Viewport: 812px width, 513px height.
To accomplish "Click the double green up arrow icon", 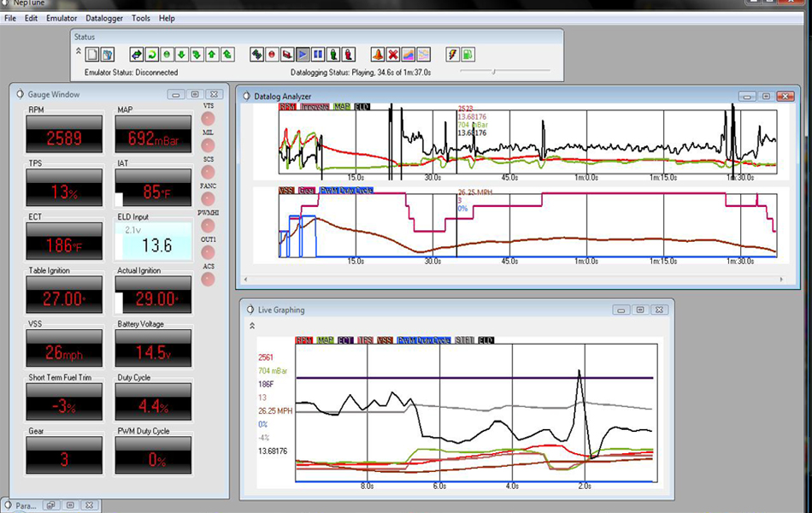I will point(227,55).
